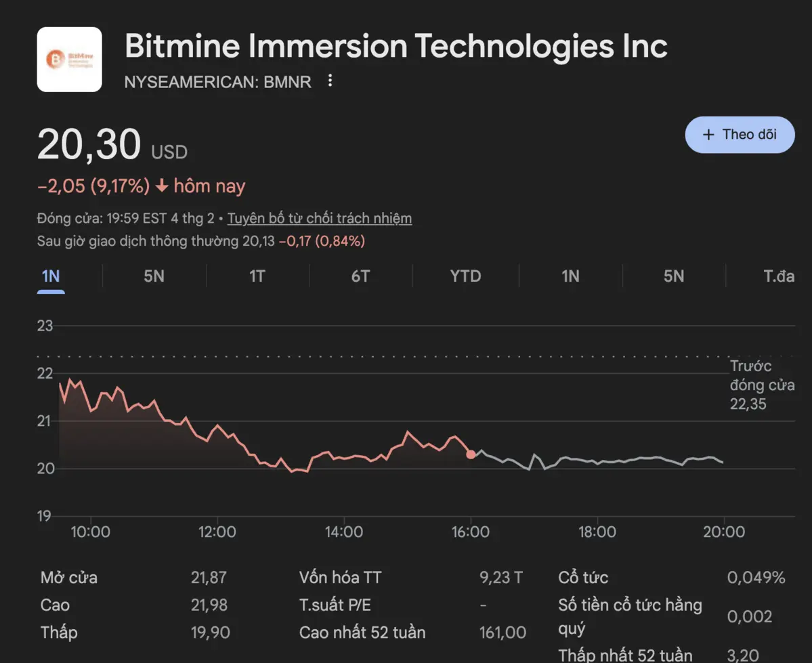
Task: Click the closing-price dot on the chart line
Action: click(471, 454)
